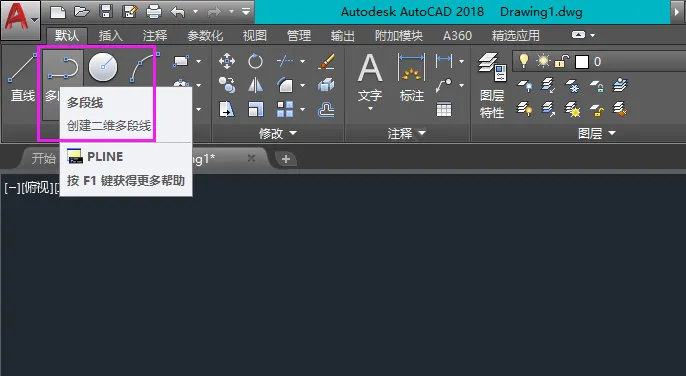Insert a table with the table icon
Screen dimensions: 686x376
[x=444, y=109]
